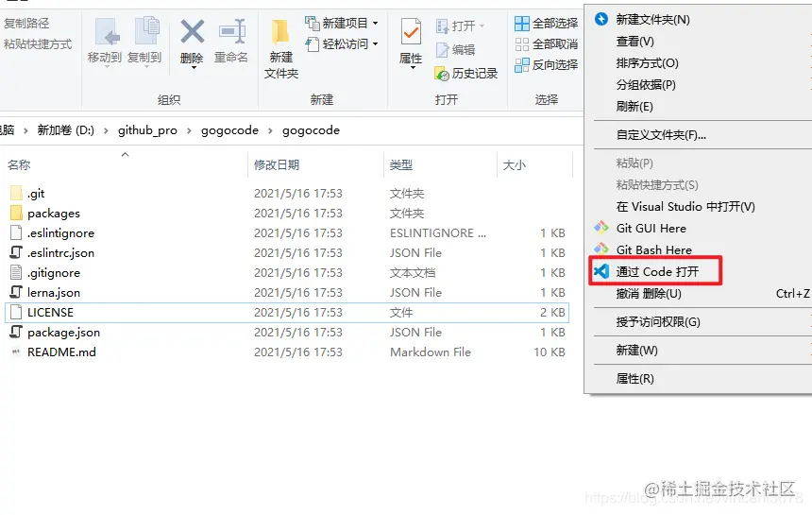Select the .eslintignore file name
Image resolution: width=812 pixels, height=515 pixels.
[x=61, y=233]
